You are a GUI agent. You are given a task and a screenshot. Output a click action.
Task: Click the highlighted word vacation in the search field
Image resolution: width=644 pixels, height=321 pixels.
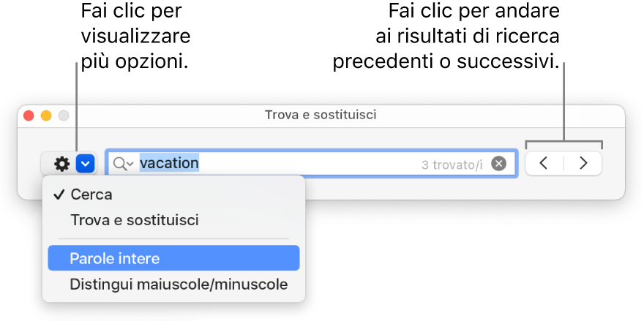[169, 163]
